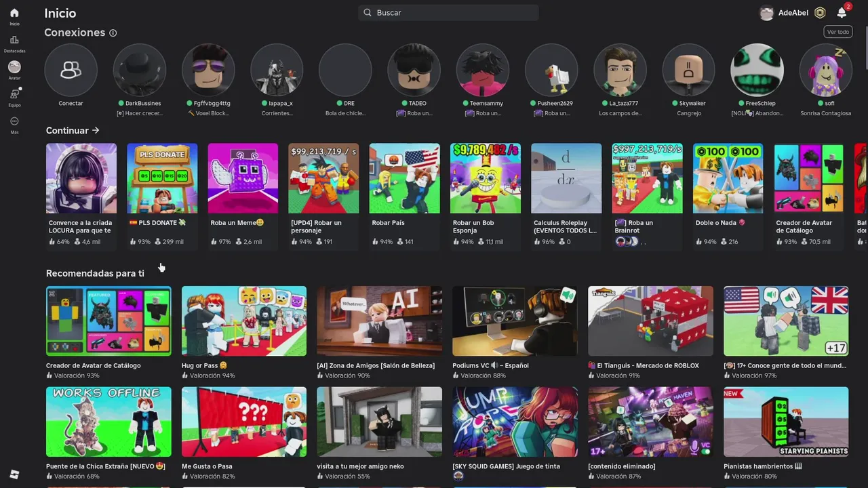Open Pusheen2629 friend avatar
This screenshot has width=868, height=488.
click(x=551, y=70)
